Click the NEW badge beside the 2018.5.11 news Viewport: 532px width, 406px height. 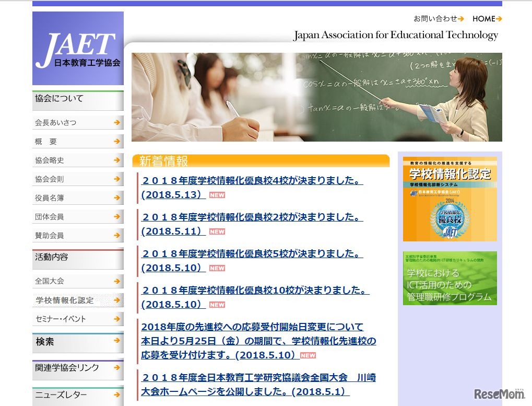[217, 232]
